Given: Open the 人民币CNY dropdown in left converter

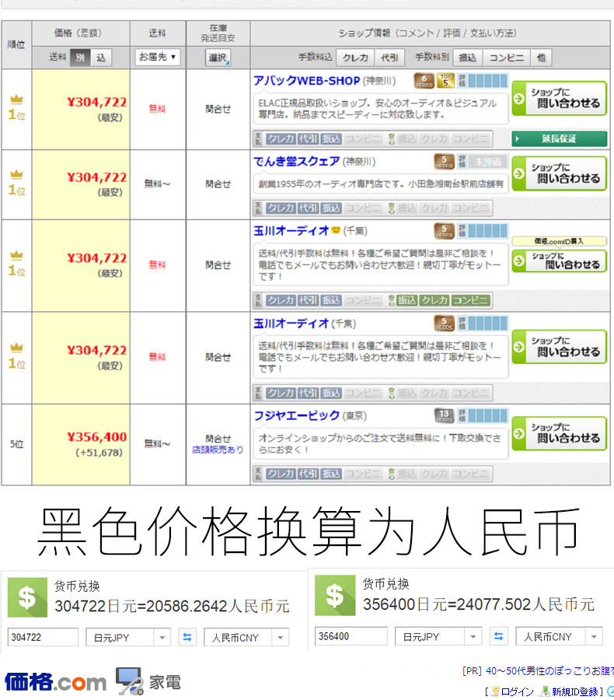Looking at the screenshot, I should pyautogui.click(x=246, y=637).
